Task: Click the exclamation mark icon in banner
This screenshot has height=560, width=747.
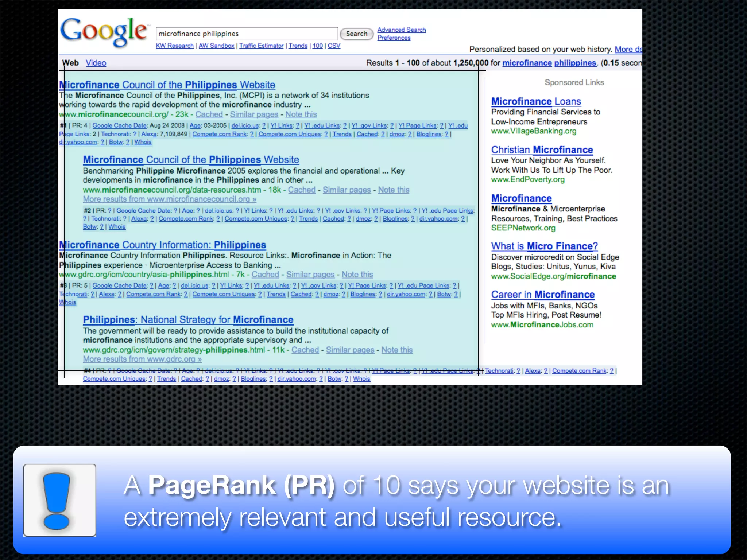Action: point(60,500)
